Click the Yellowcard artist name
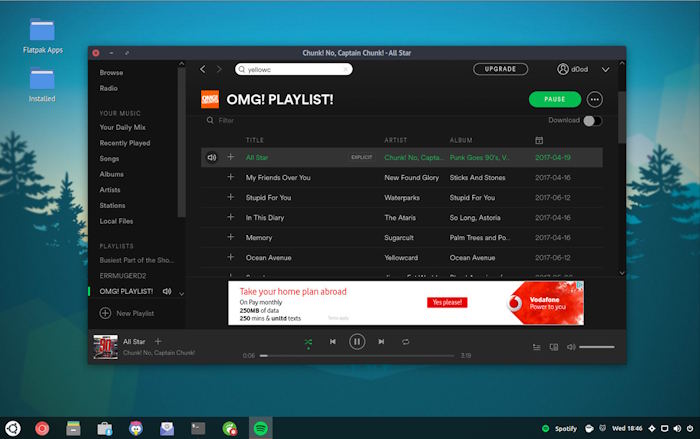The width and height of the screenshot is (700, 439). coord(401,258)
